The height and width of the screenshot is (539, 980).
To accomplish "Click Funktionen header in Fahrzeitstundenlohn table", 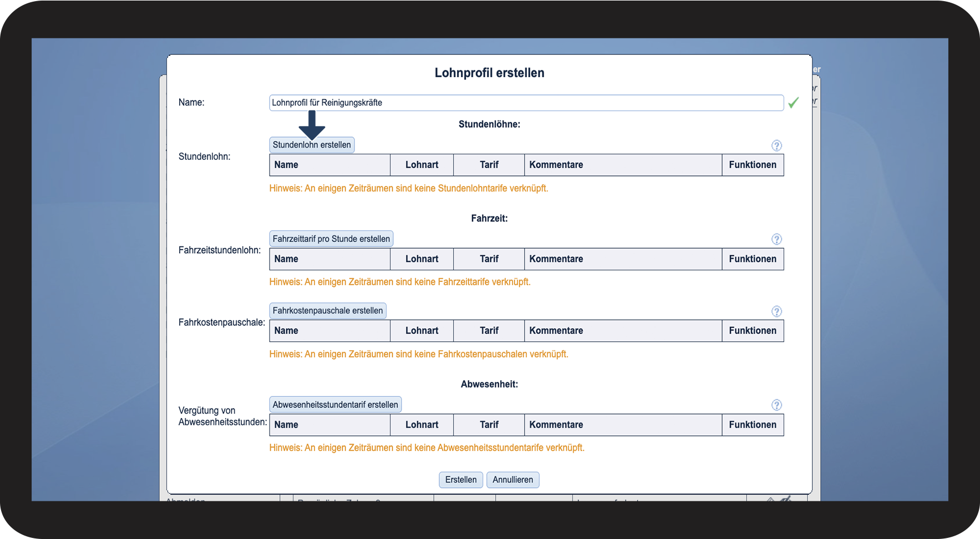I will coord(753,259).
